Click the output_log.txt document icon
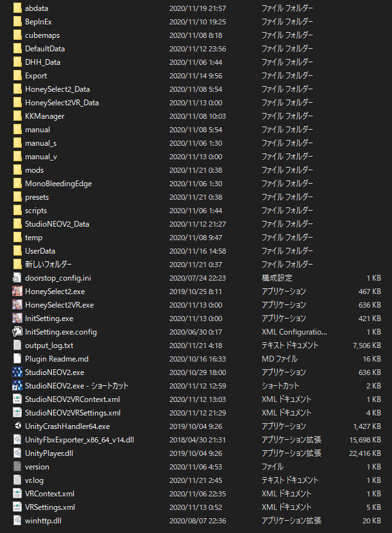 [17, 345]
